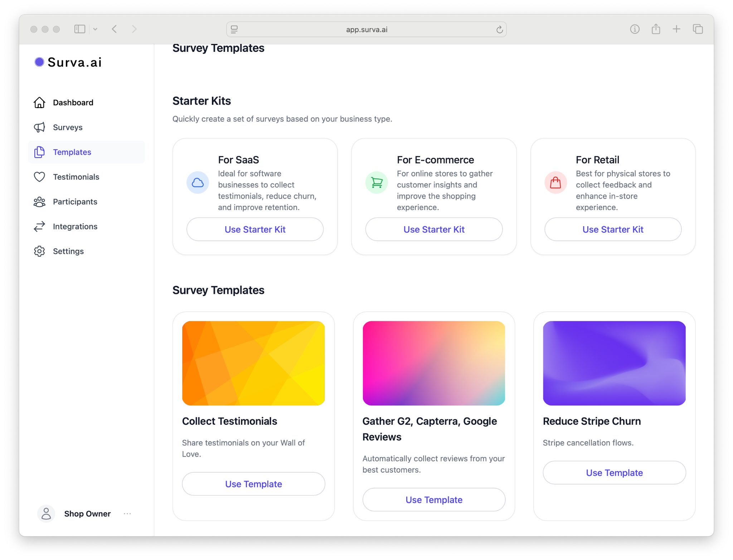Click the Participants group icon

click(39, 202)
